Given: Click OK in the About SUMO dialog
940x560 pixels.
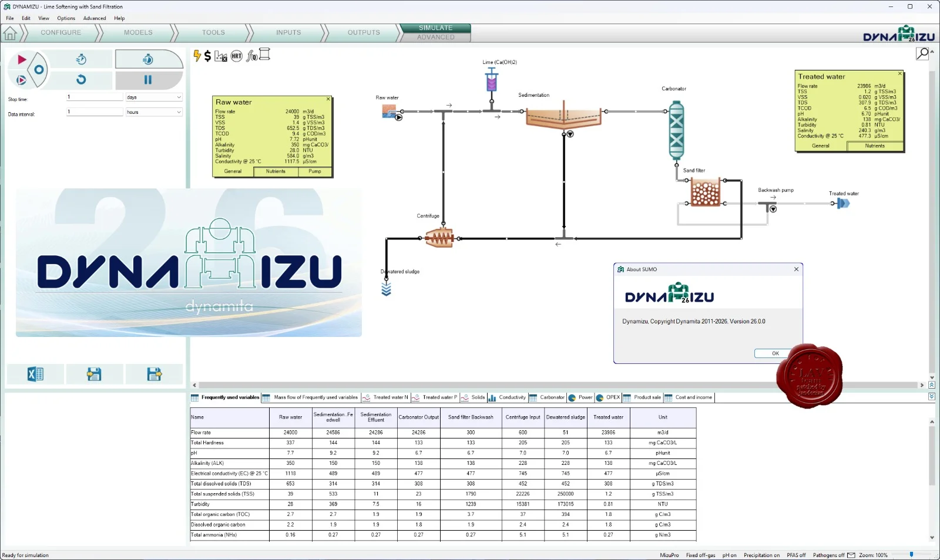Looking at the screenshot, I should click(x=775, y=353).
